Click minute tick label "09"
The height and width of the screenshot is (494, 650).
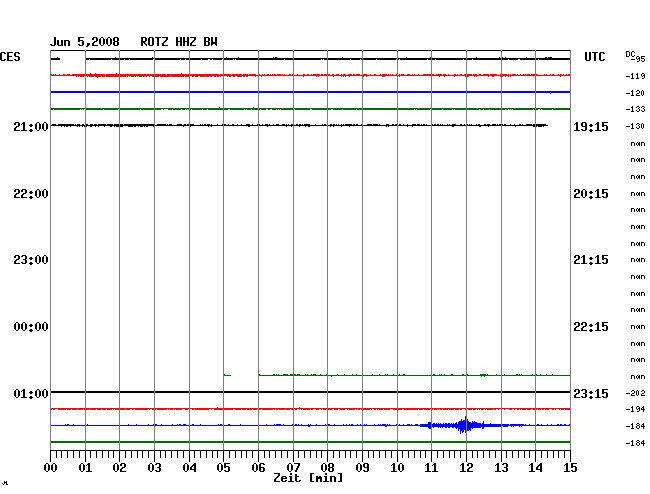click(x=362, y=468)
